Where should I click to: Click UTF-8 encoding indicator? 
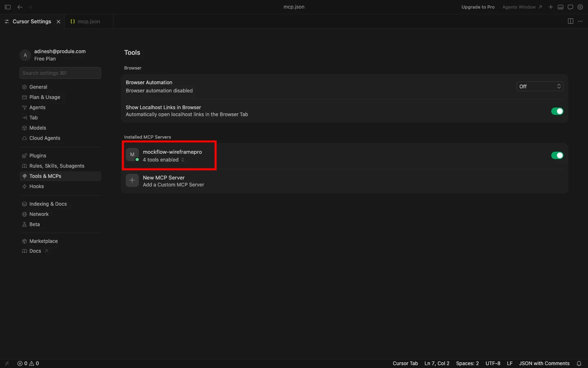(x=493, y=363)
